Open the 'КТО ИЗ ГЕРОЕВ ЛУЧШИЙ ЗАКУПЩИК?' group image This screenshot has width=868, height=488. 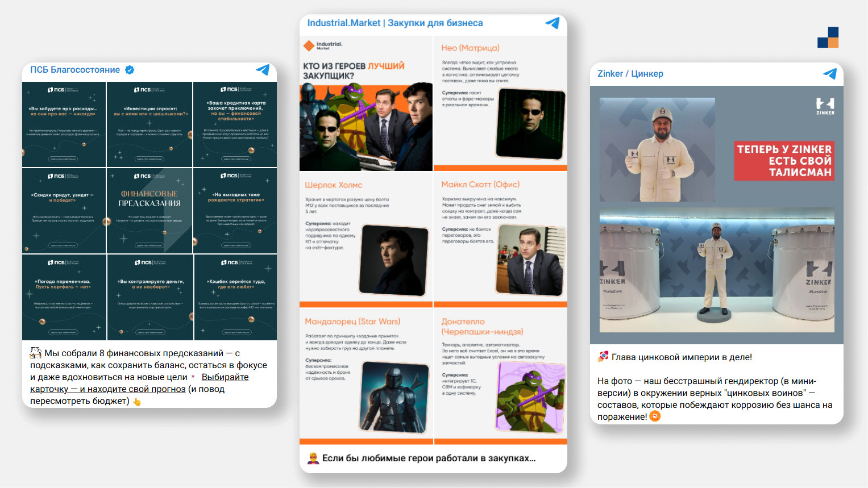click(x=366, y=103)
